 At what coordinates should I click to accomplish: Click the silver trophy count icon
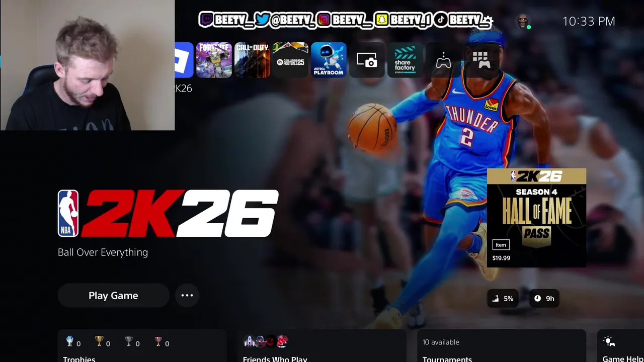tap(129, 342)
